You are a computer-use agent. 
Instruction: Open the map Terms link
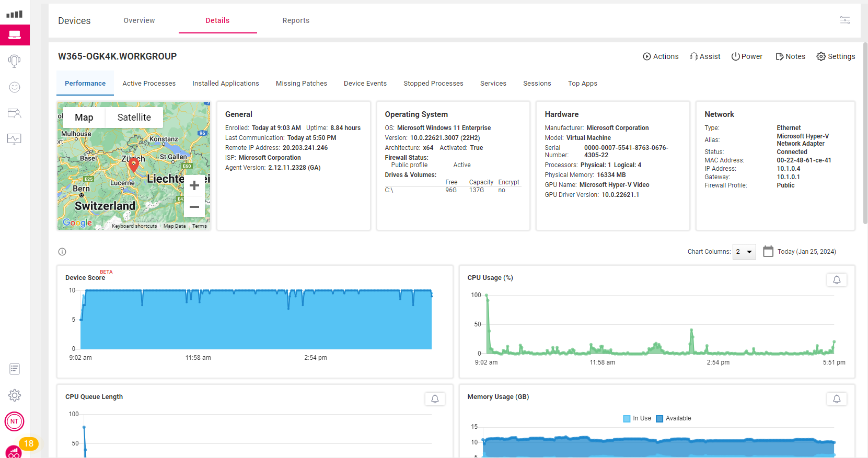pos(199,226)
